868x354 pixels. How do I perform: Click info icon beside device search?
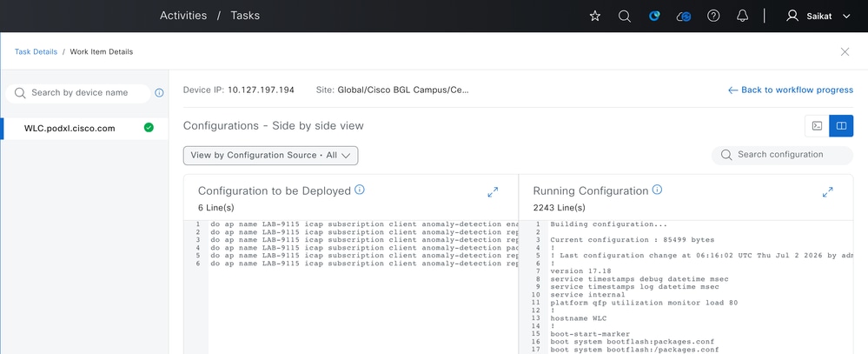[x=159, y=93]
